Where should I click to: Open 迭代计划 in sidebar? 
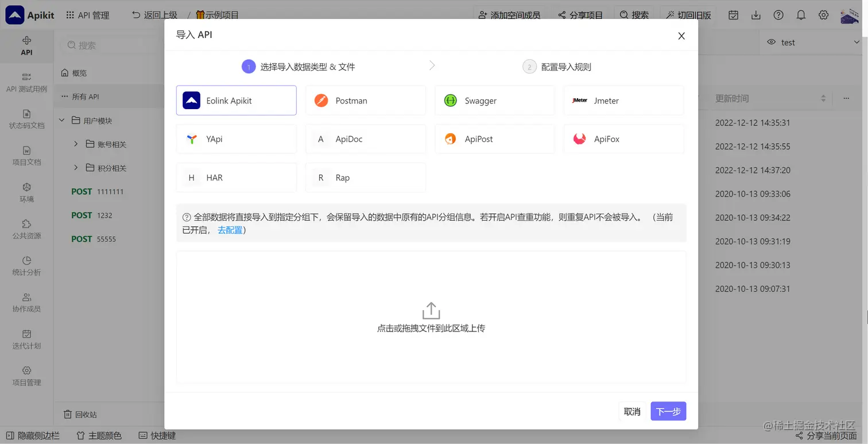pyautogui.click(x=26, y=340)
